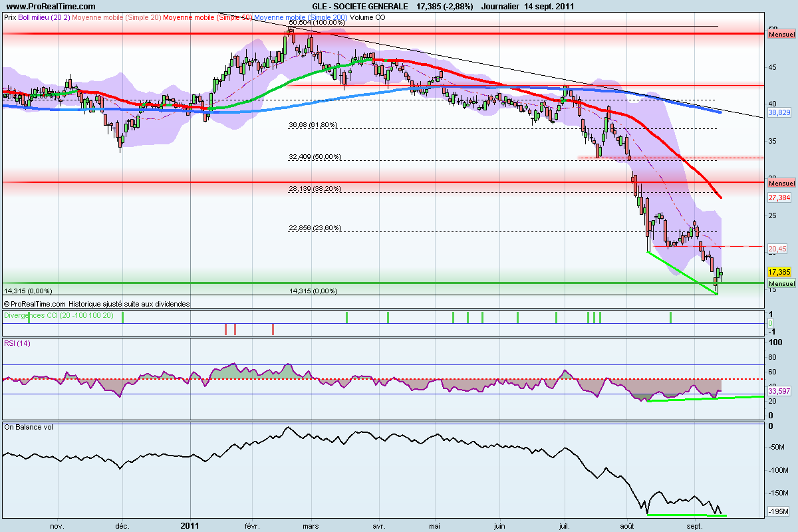Click the 22,856 (23,60%) retracement label
798x532 pixels.
coord(315,228)
